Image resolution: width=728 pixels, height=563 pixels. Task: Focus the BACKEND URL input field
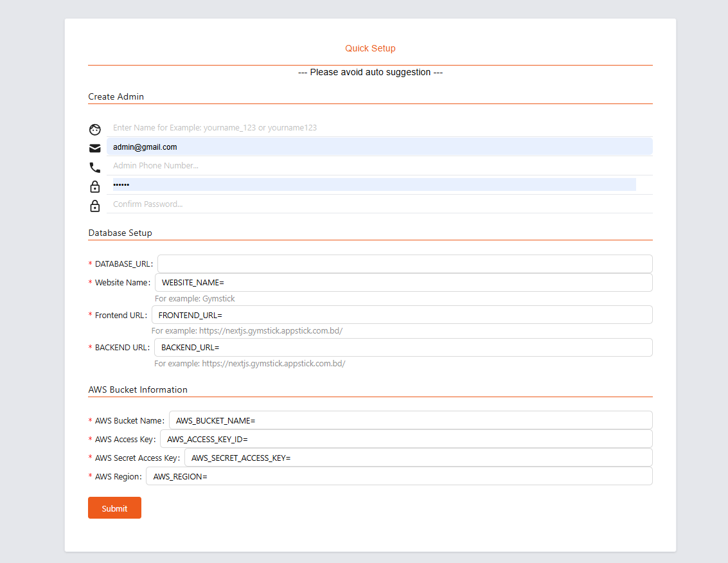point(403,348)
